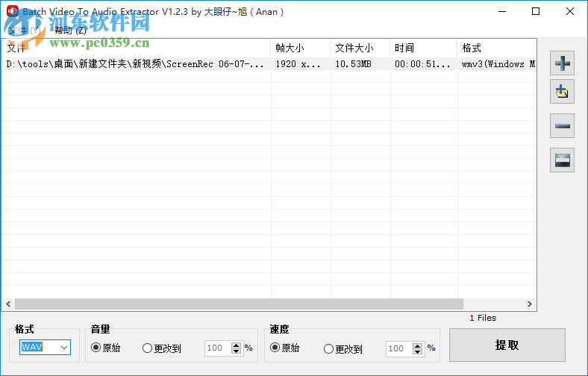This screenshot has height=376, width=588.
Task: Click the scrollbar left arrow
Action: (x=8, y=304)
